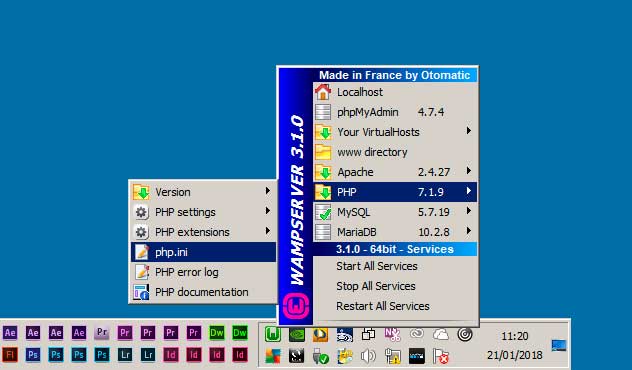Screen dimensions: 632x370
Task: Click the Show Desktop monitor icon
Action: tap(559, 345)
